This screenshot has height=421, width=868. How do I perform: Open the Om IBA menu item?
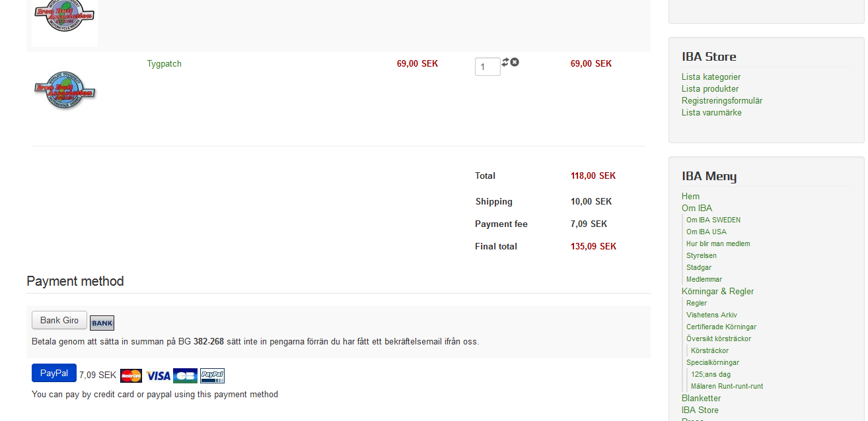pos(697,209)
